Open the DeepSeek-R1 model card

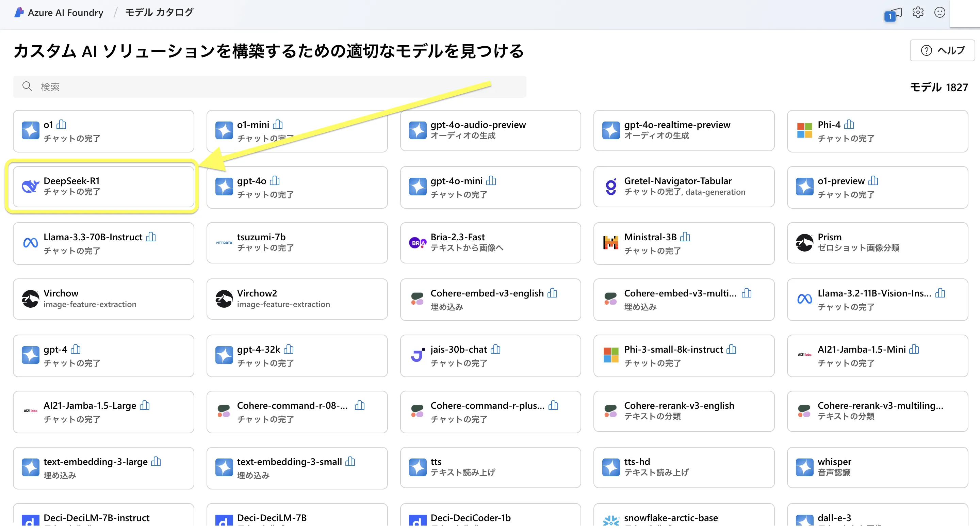[x=103, y=187]
